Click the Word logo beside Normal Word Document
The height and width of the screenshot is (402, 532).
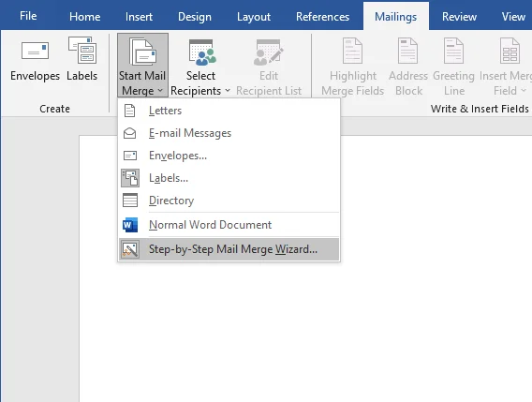coord(130,225)
